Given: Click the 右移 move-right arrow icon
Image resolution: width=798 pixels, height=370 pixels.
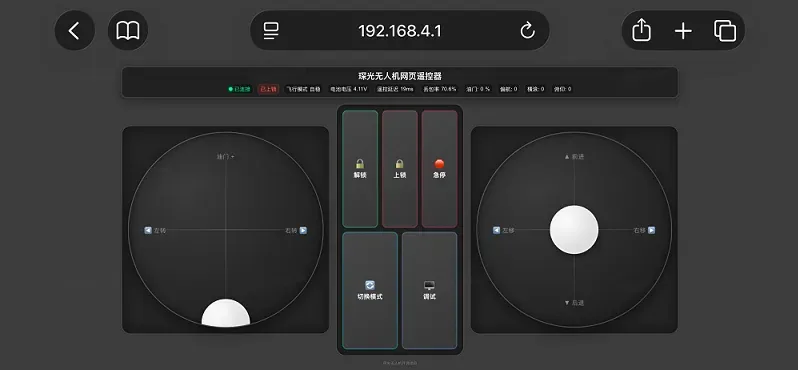Looking at the screenshot, I should point(651,231).
